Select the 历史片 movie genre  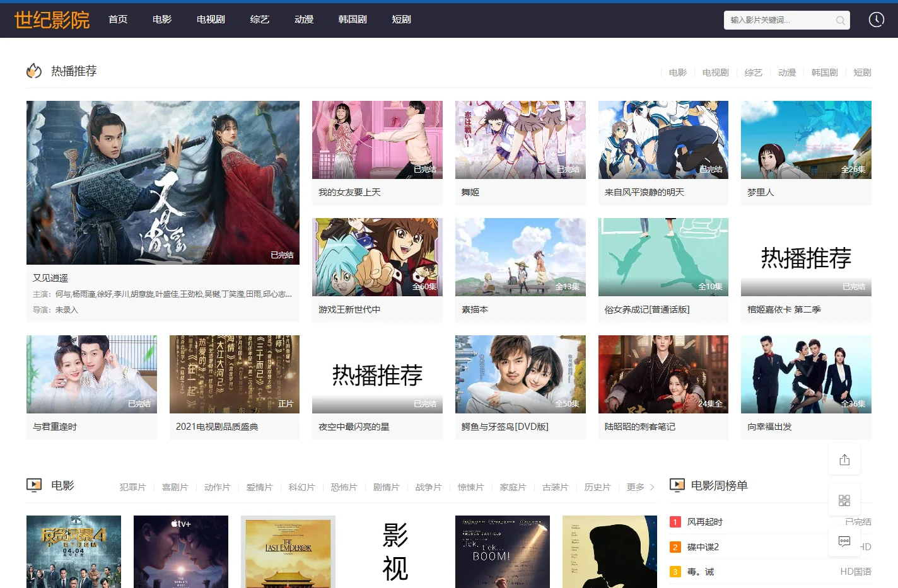tap(597, 487)
